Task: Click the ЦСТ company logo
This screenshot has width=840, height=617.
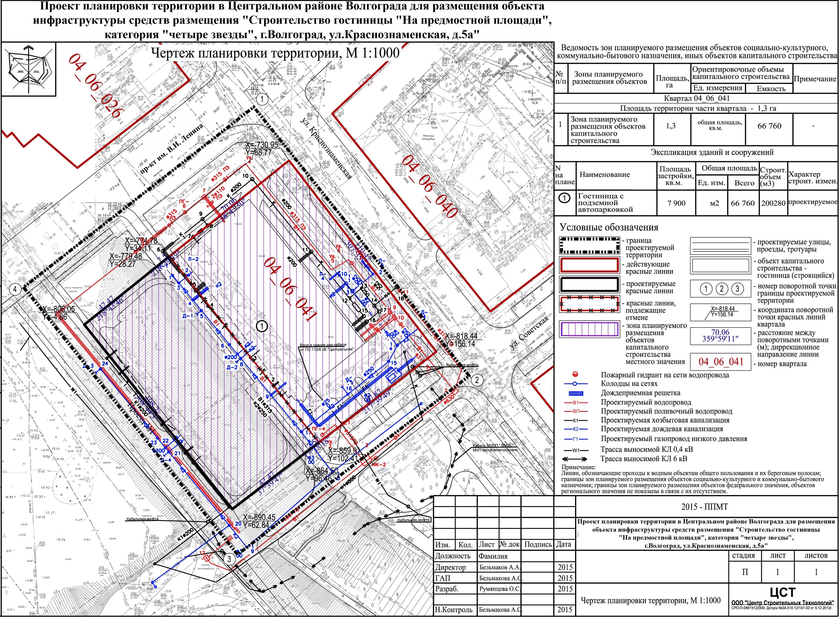Action: (783, 592)
